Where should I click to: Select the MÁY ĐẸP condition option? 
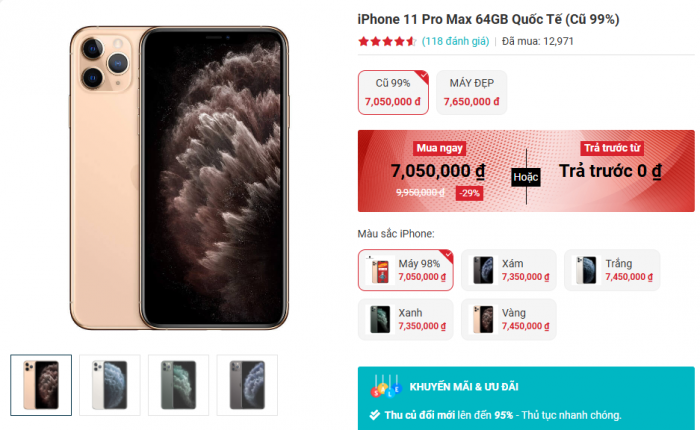471,92
